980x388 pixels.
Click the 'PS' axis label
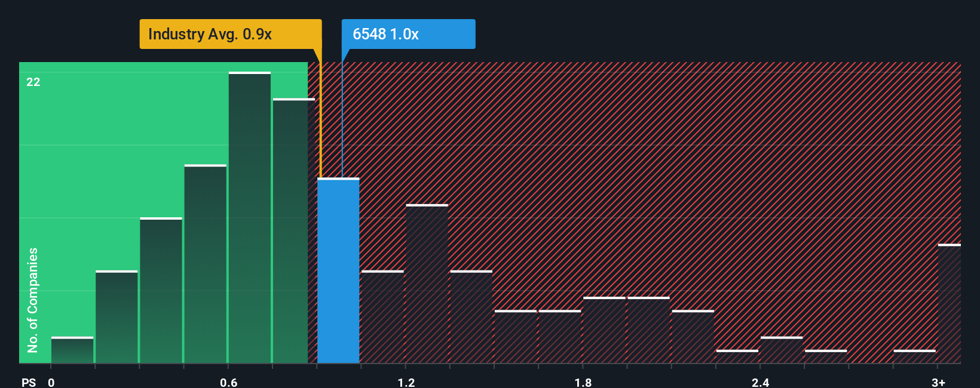[x=29, y=382]
